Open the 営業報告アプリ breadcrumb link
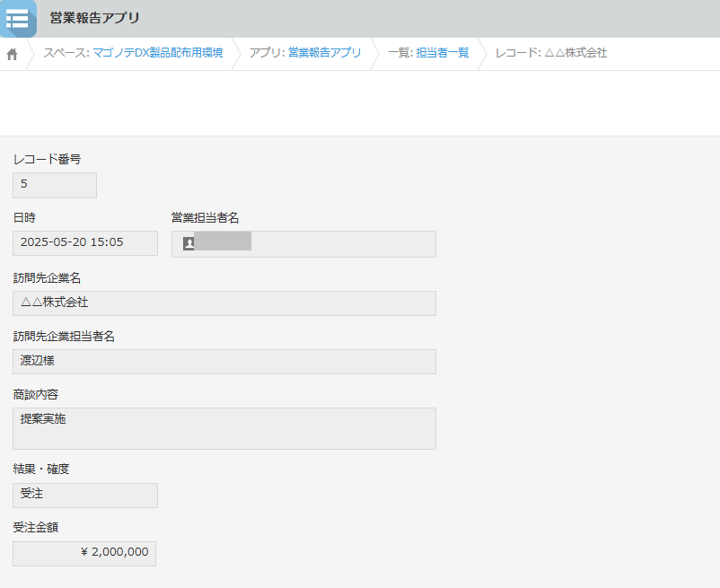The height and width of the screenshot is (588, 720). point(325,53)
